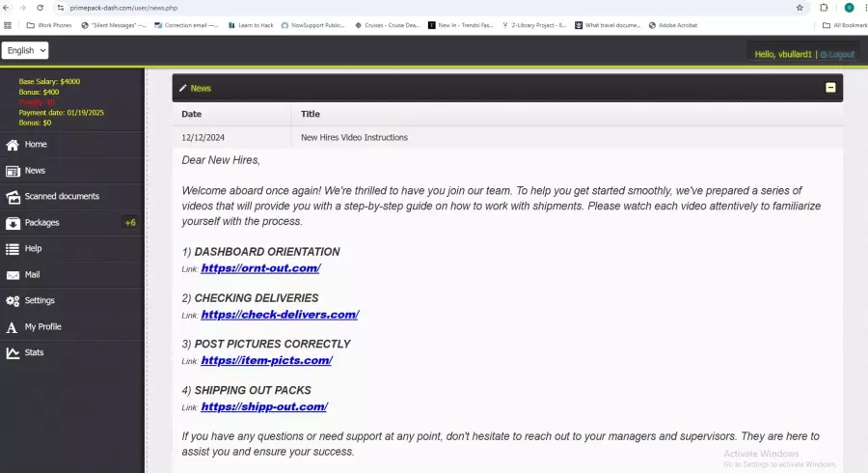Open the Z-Library Project bookmark
The width and height of the screenshot is (868, 473).
click(x=534, y=25)
